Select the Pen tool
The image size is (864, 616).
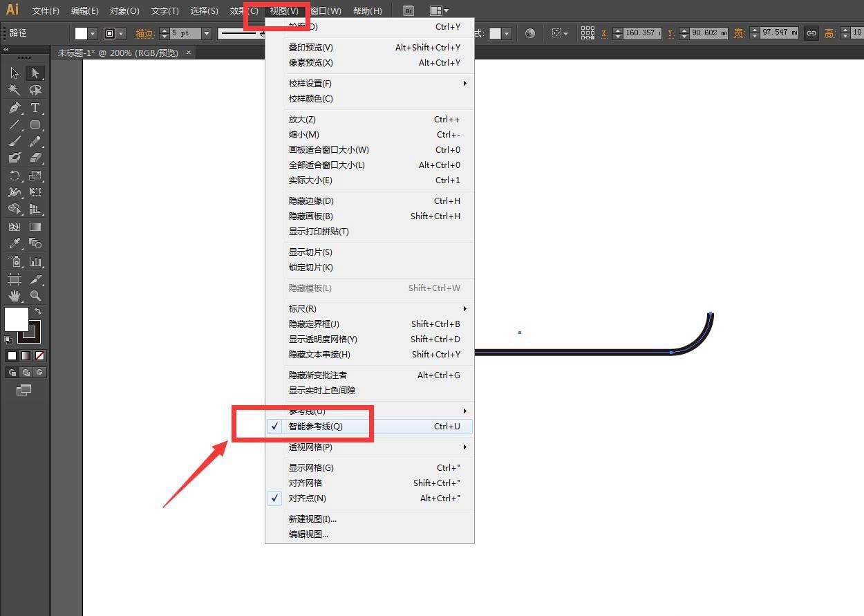[x=14, y=108]
